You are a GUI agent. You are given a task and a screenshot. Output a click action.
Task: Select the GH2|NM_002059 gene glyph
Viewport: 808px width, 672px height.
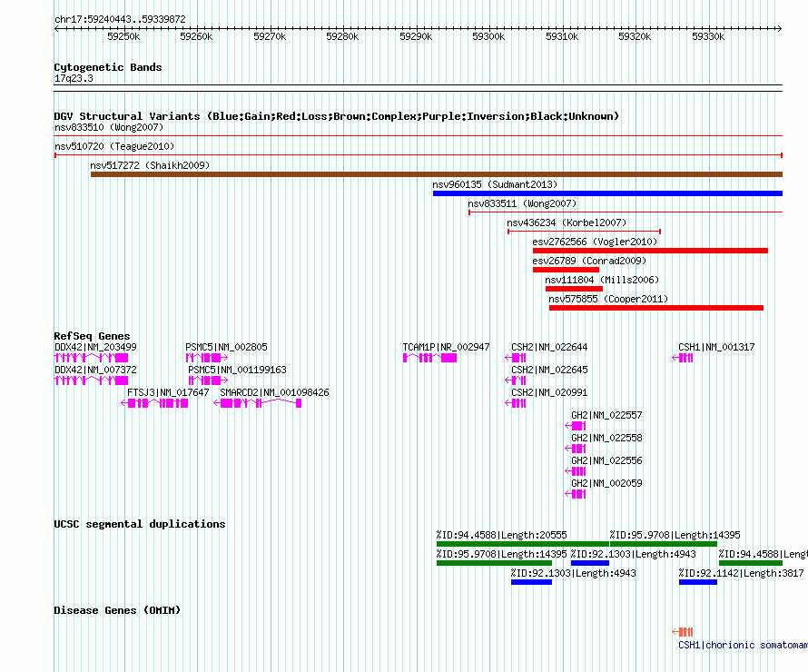tap(576, 494)
